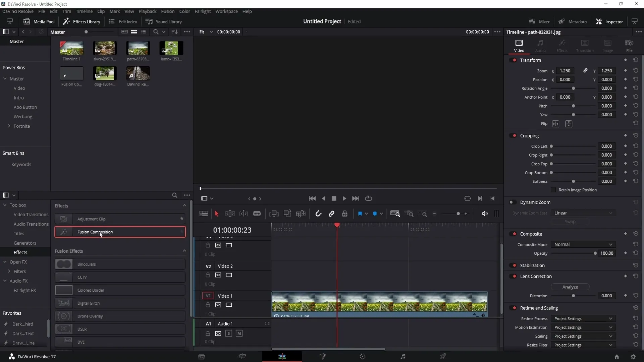Open the Motion Estimation dropdown
The height and width of the screenshot is (362, 644).
tap(583, 327)
